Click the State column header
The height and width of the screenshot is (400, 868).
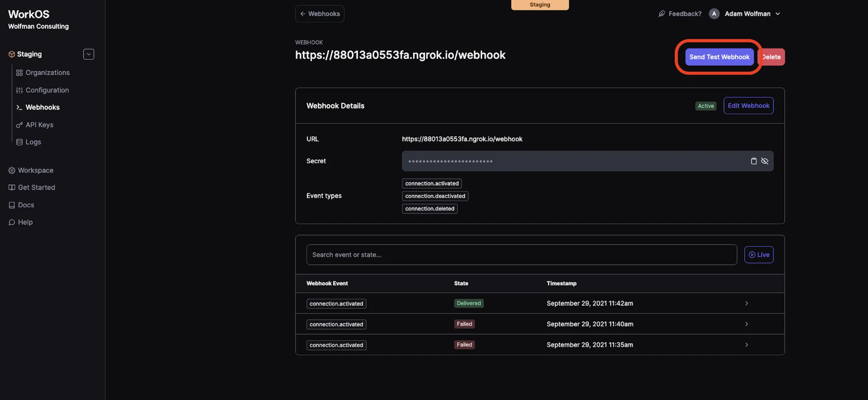(461, 283)
